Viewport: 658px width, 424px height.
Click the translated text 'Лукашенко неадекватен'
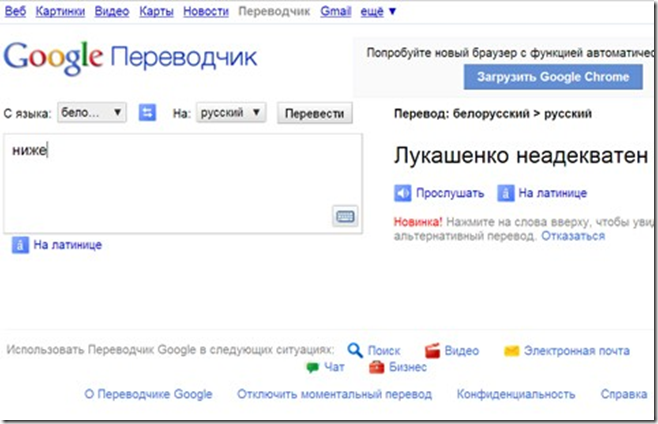(x=521, y=156)
